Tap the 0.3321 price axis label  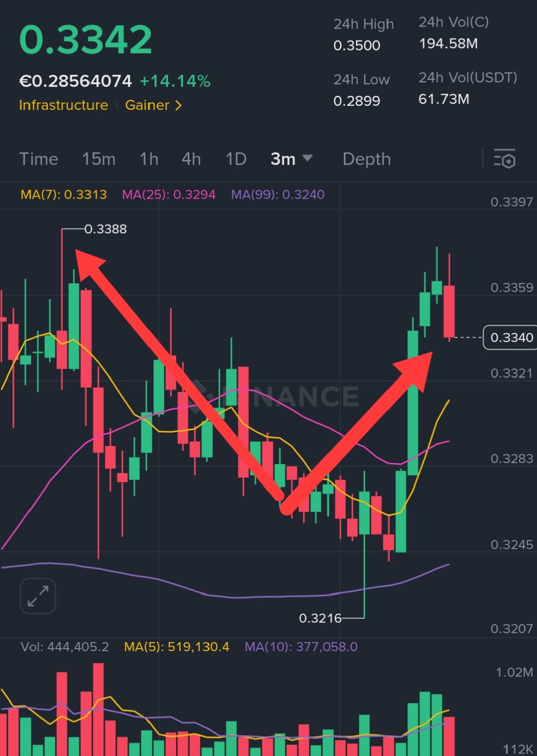click(511, 373)
